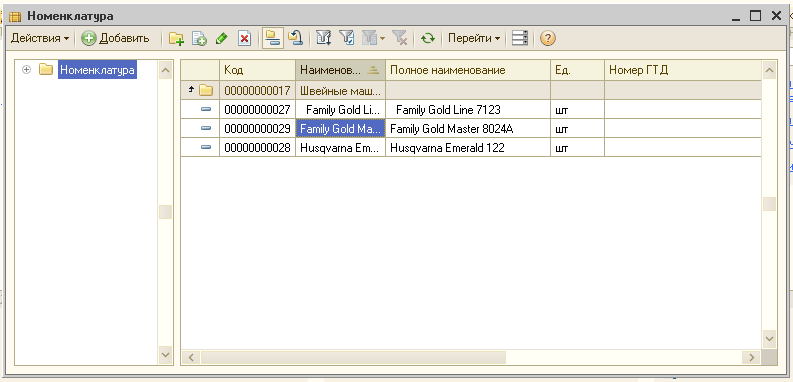Click right arrow of horizontal scrollbar

[x=751, y=357]
